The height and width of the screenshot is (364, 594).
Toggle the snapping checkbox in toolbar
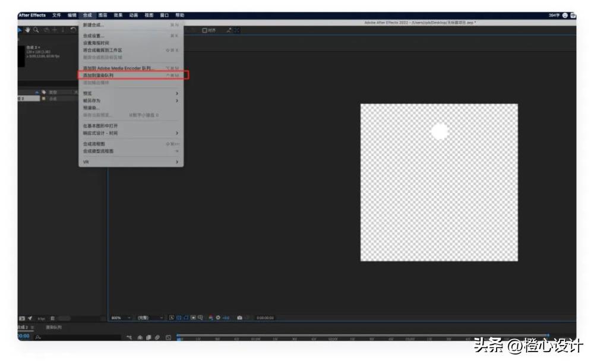[204, 30]
